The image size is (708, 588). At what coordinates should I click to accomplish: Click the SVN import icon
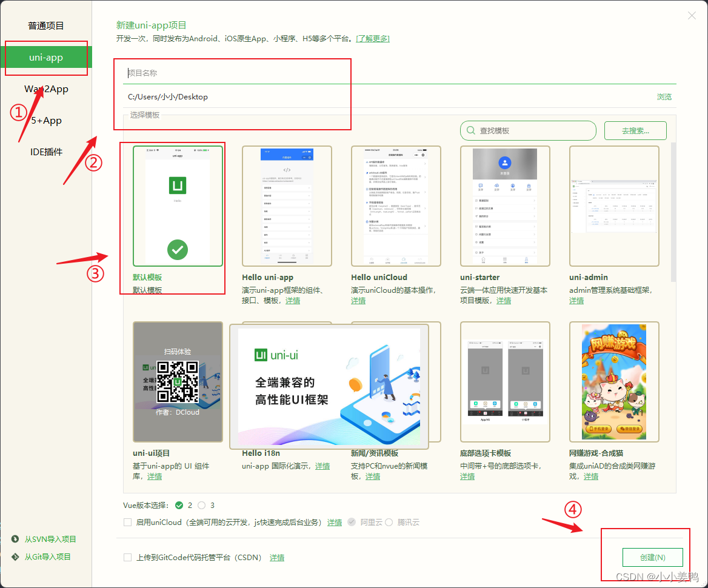point(15,538)
